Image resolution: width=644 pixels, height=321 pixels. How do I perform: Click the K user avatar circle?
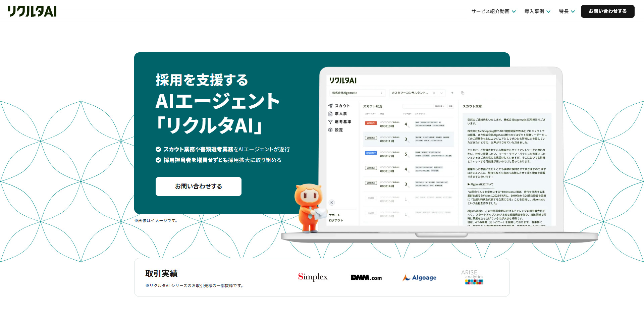pos(331,203)
